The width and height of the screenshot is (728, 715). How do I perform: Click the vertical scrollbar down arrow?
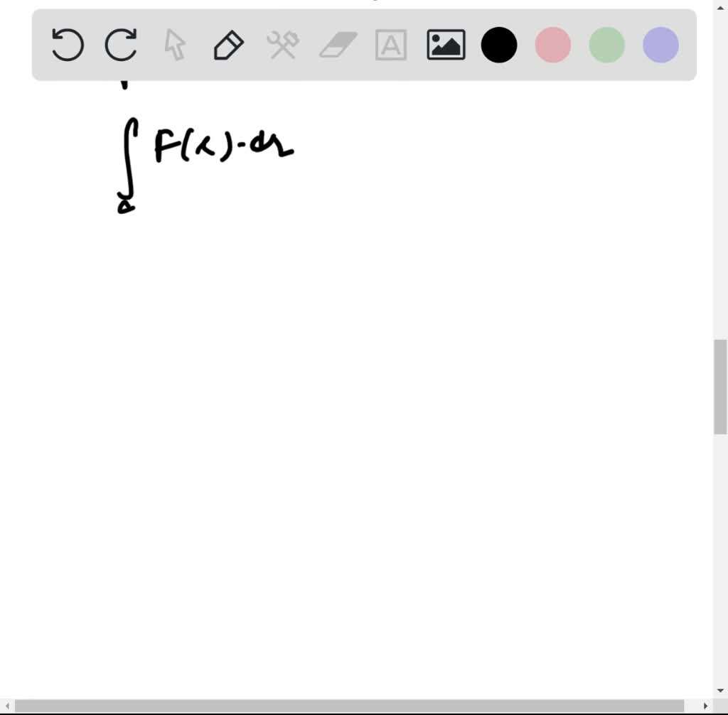click(x=720, y=690)
